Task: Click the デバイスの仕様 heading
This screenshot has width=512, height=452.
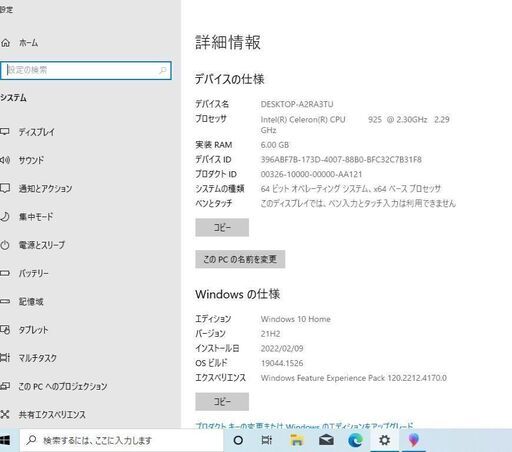Action: point(230,79)
